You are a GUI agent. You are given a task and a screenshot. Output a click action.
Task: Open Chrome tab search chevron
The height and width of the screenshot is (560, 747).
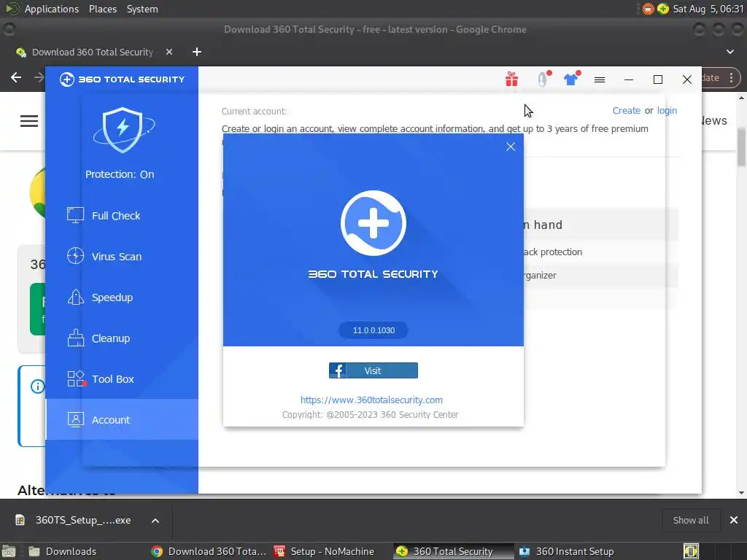point(730,52)
